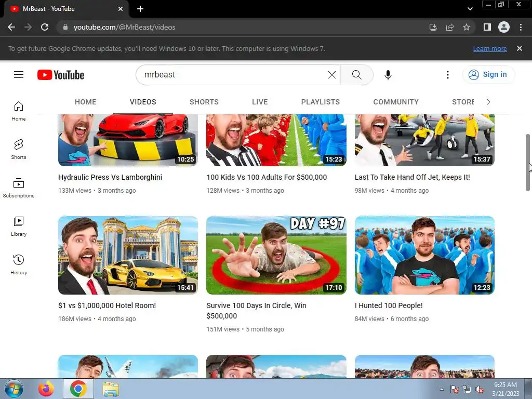
Task: Click the magnifying glass search button
Action: (x=356, y=75)
